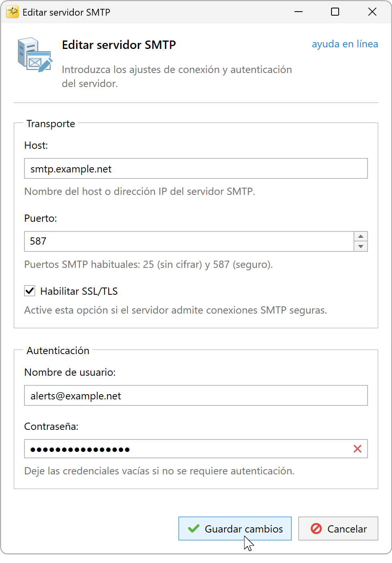Click the hint 'Deje las credenciales vacías' text
The image size is (392, 563).
pos(160,471)
